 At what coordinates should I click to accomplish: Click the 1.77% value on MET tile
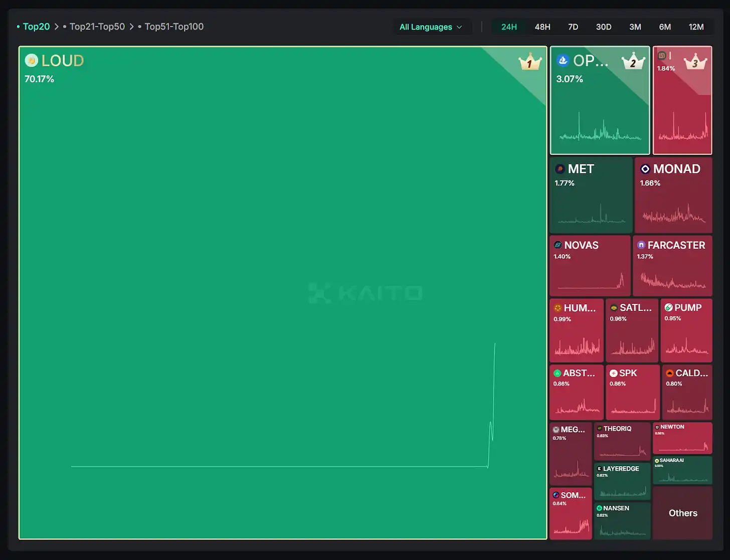click(565, 183)
